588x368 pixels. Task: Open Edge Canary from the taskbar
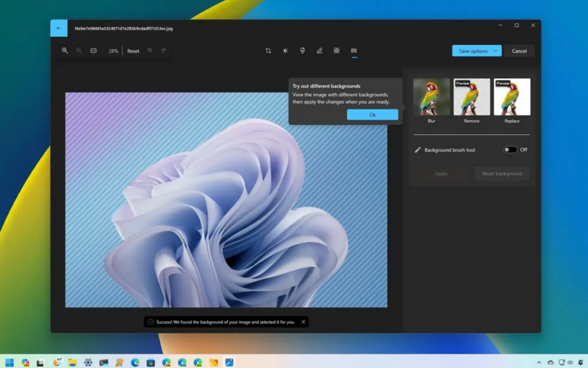[x=167, y=362]
